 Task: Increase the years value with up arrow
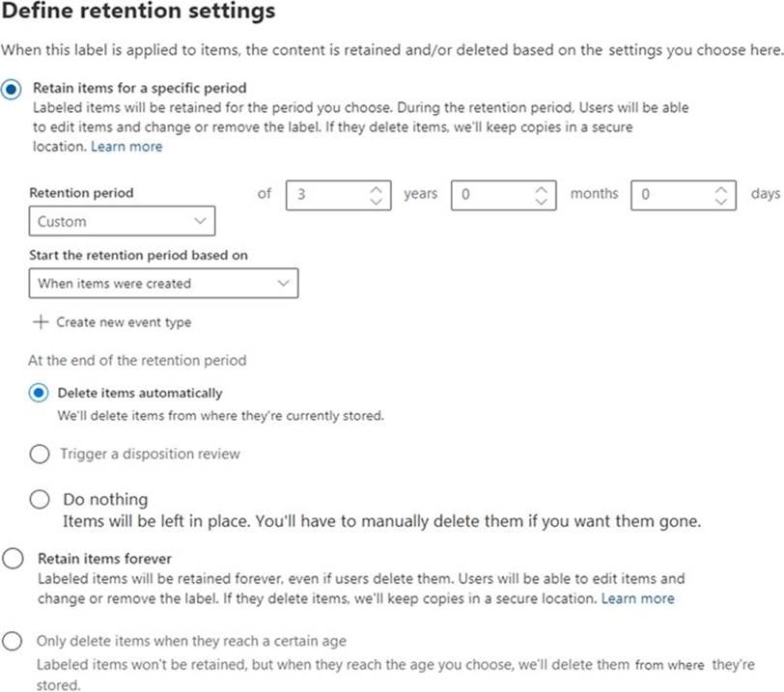tap(376, 189)
